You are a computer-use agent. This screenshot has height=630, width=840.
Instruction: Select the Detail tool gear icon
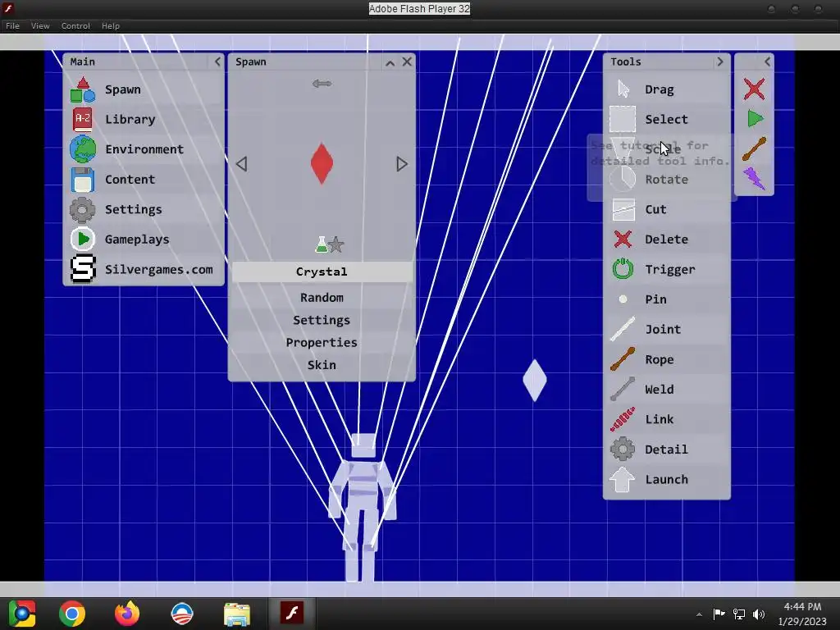click(x=623, y=449)
